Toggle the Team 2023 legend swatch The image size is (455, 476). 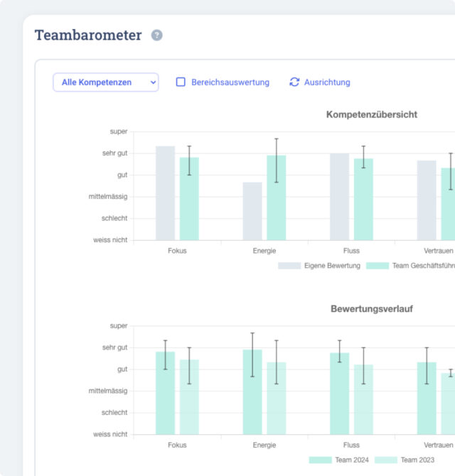386,460
